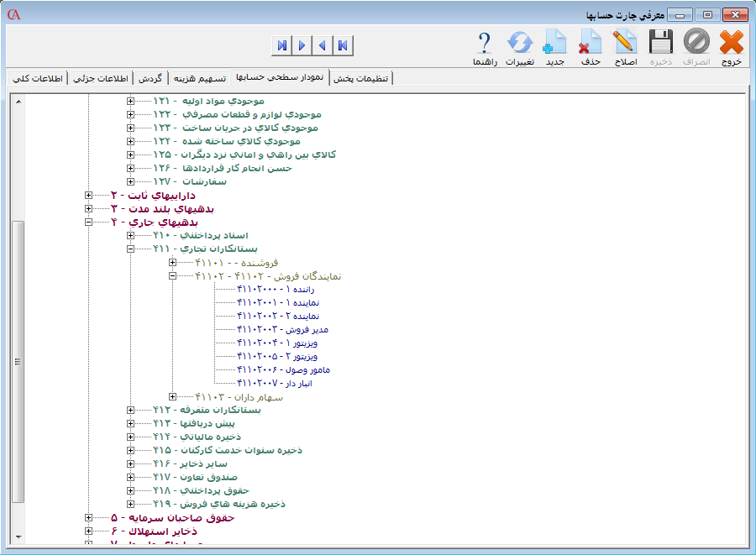
Task: Collapse the بدهیهای جاری - ۴ node
Action: tap(89, 223)
